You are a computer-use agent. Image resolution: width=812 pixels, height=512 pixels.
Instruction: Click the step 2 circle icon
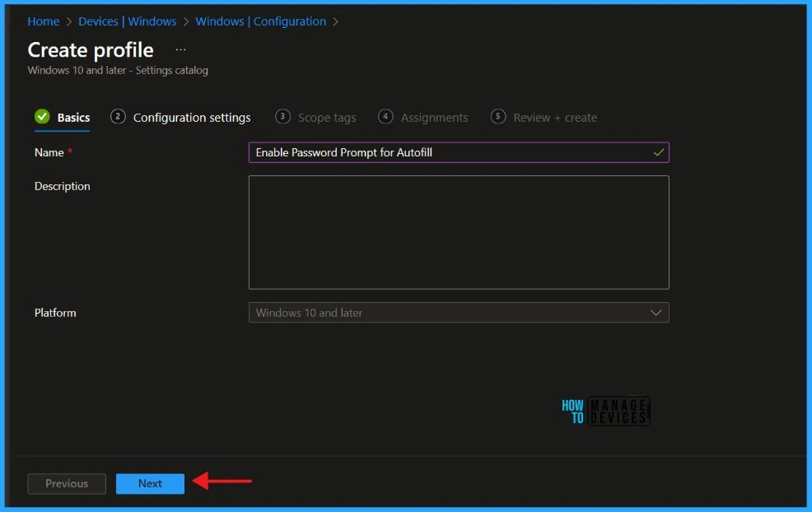(118, 117)
